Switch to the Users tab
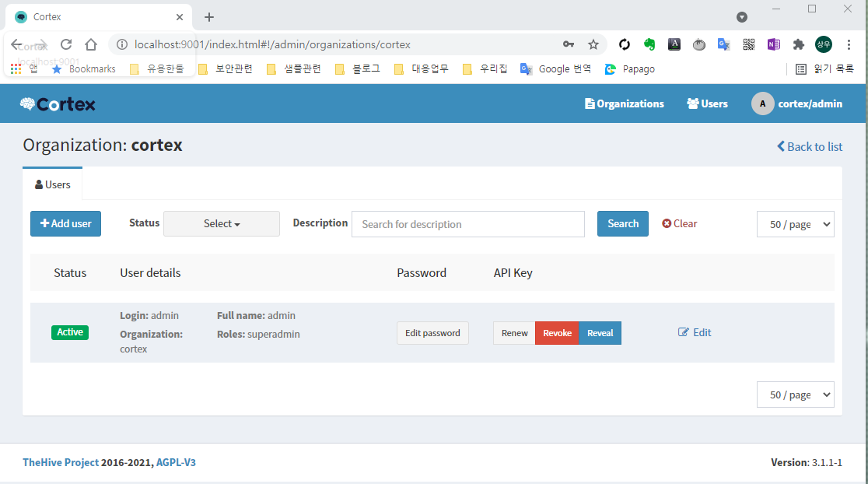868x484 pixels. (x=53, y=184)
